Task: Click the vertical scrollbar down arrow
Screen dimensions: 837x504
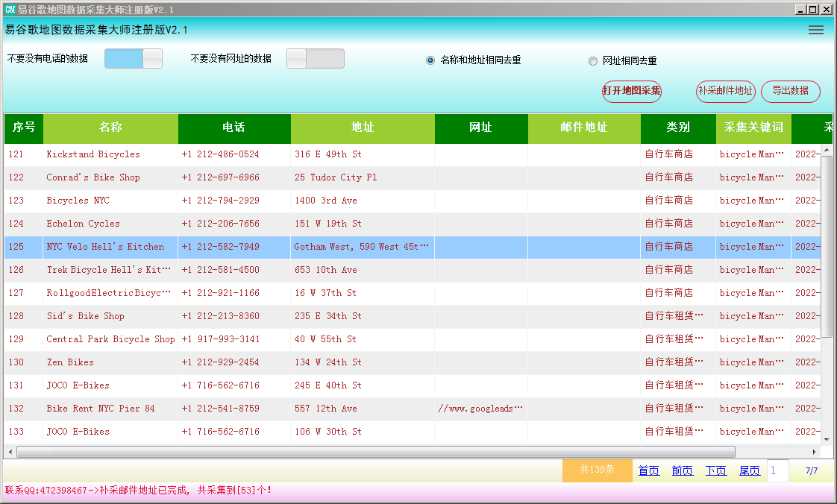Action: pos(827,440)
